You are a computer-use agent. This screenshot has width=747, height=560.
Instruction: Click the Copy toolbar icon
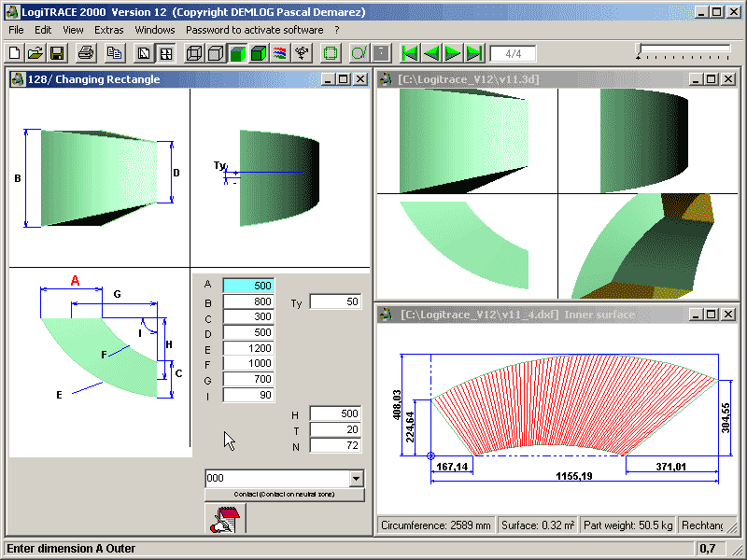[114, 53]
